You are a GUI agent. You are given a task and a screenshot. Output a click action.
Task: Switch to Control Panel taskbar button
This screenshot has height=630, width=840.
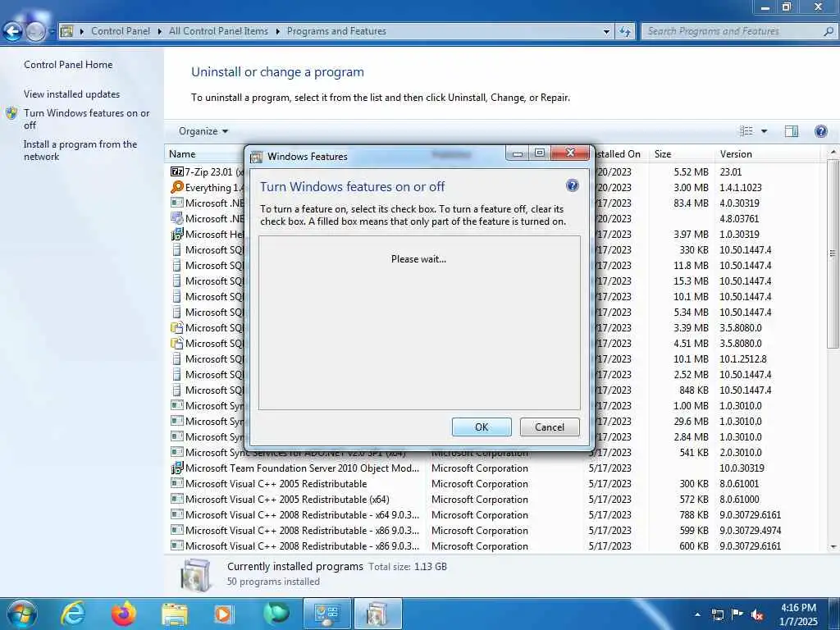(x=327, y=614)
